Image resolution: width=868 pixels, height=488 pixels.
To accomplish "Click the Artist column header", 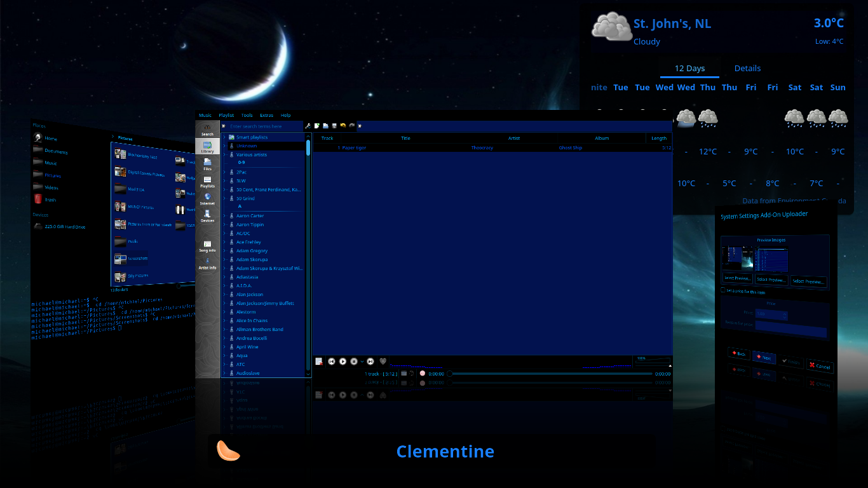I will pyautogui.click(x=514, y=138).
